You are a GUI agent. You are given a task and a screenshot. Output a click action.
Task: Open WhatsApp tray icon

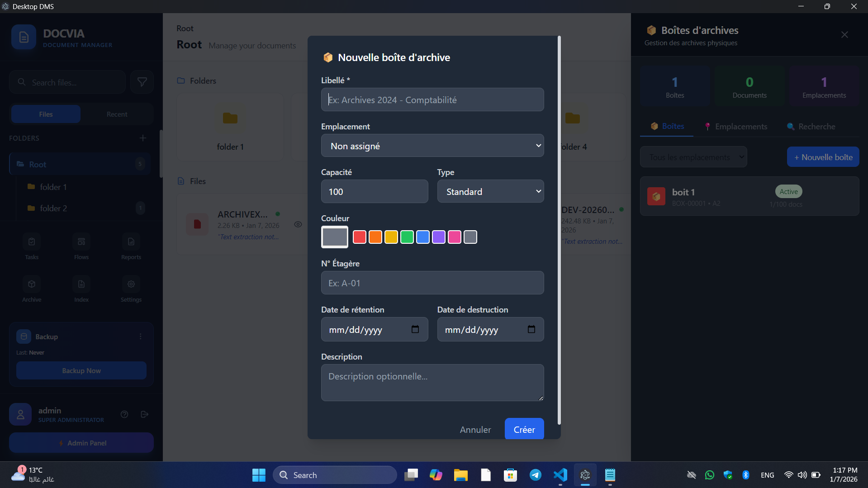pyautogui.click(x=710, y=475)
